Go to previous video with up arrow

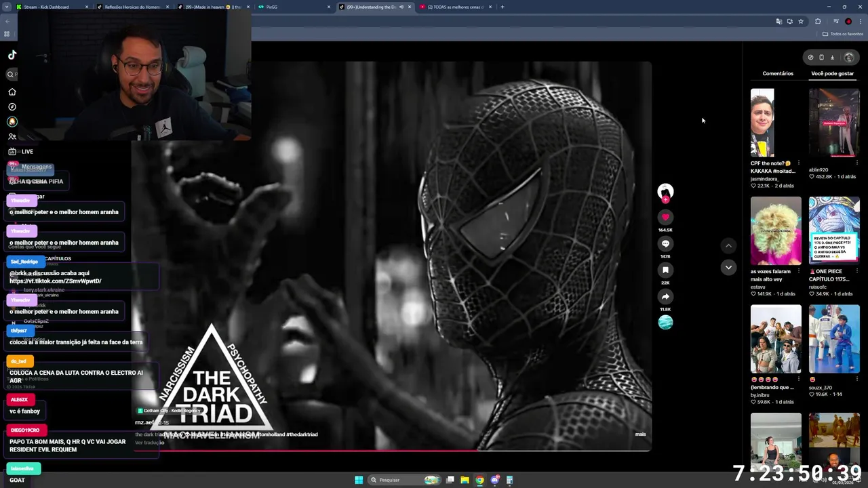(x=728, y=245)
